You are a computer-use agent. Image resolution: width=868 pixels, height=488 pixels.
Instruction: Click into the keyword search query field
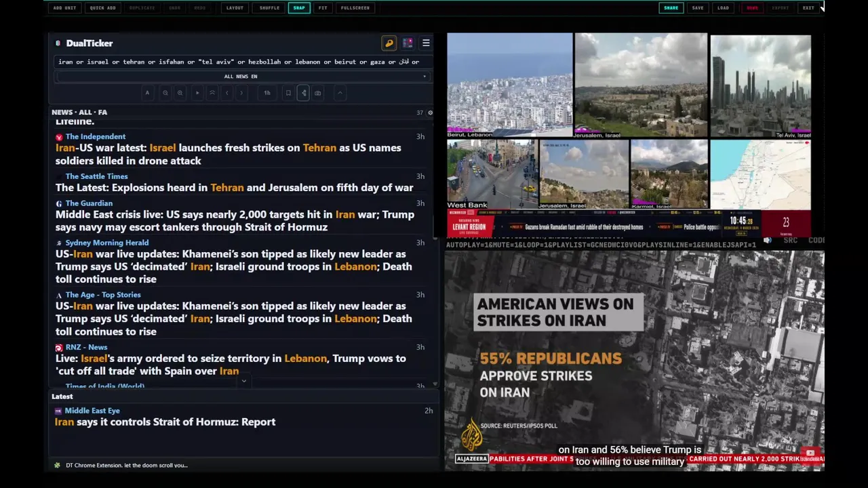coord(243,62)
